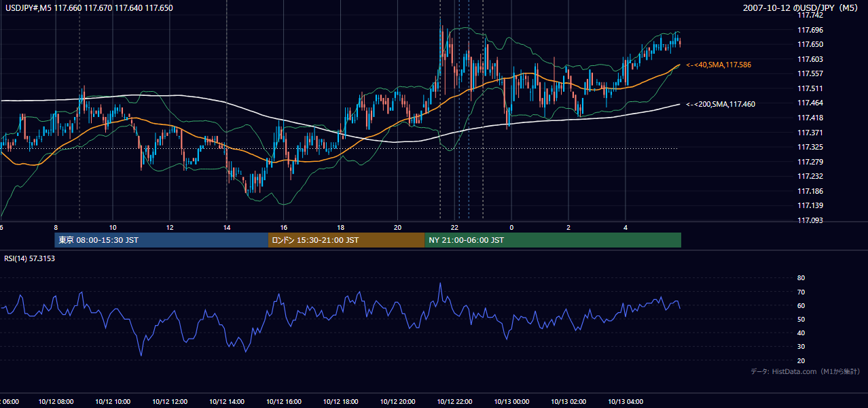
Task: Click the RSI(14) 57.3153 indicator label
Action: [30, 258]
